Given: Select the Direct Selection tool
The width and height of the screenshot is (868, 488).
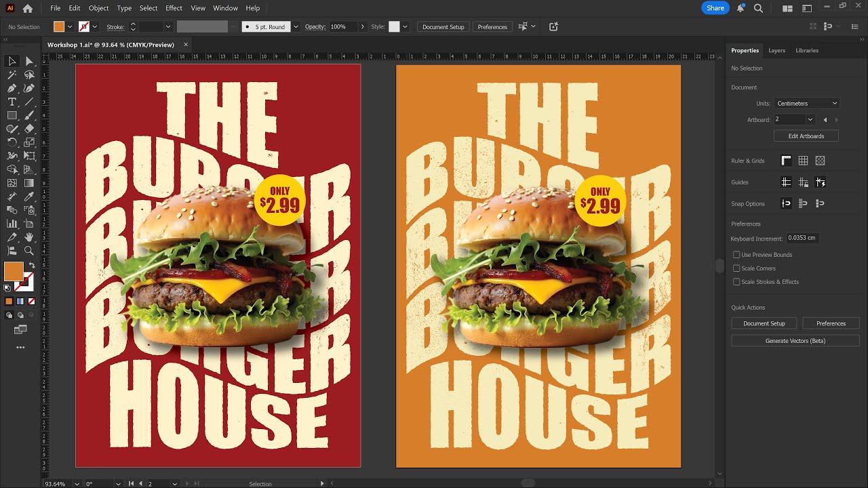Looking at the screenshot, I should pos(29,62).
